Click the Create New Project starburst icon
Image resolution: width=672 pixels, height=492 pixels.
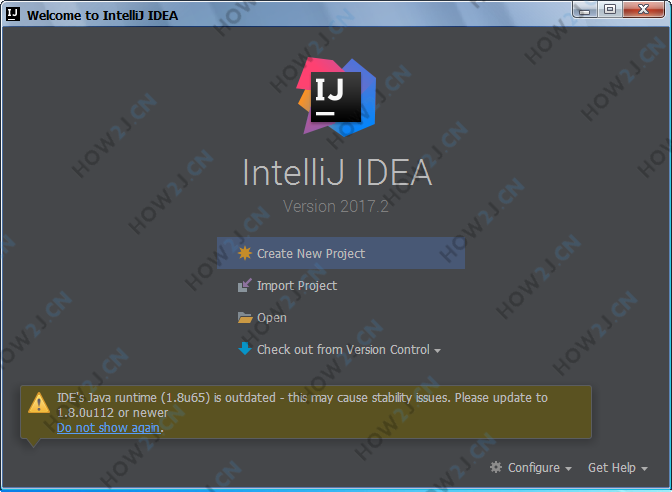click(x=245, y=253)
